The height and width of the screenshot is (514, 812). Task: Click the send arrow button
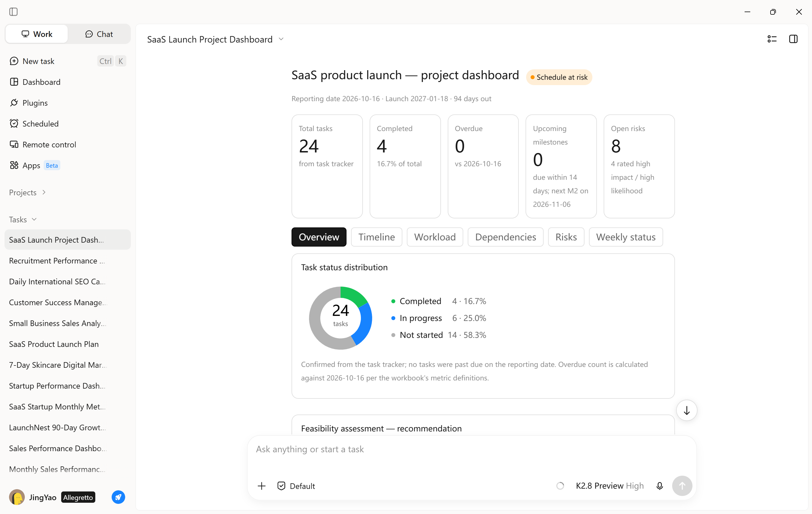coord(682,486)
